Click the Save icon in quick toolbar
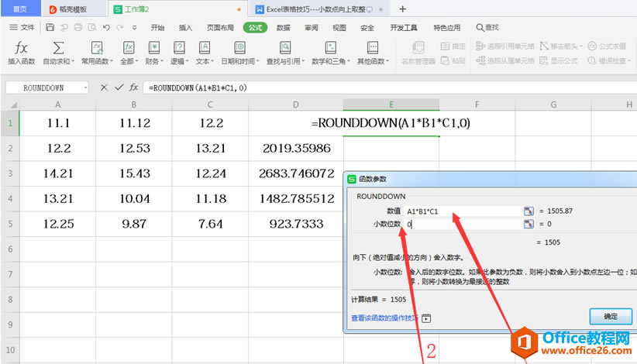637x364 pixels. (50, 27)
